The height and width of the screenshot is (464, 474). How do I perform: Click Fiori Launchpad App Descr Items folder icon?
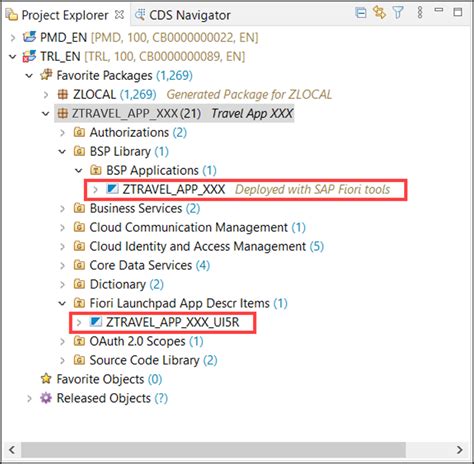point(79,303)
